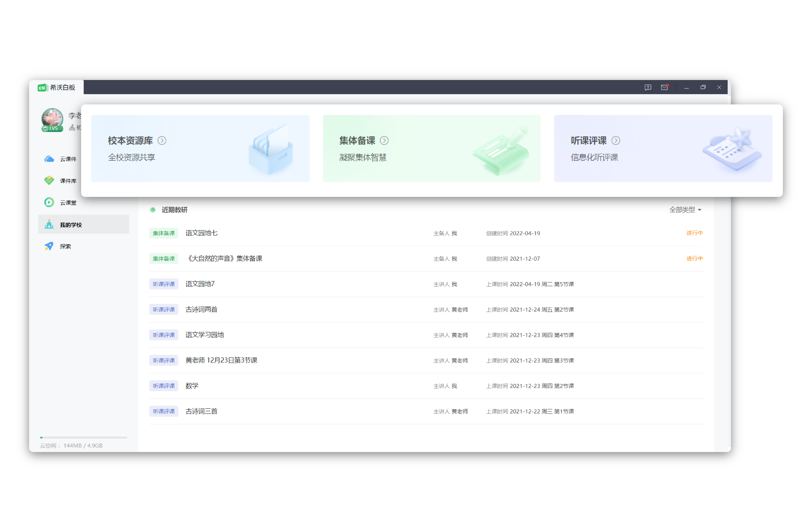Open the 听课评课 card
This screenshot has height=532, width=812.
(x=663, y=148)
